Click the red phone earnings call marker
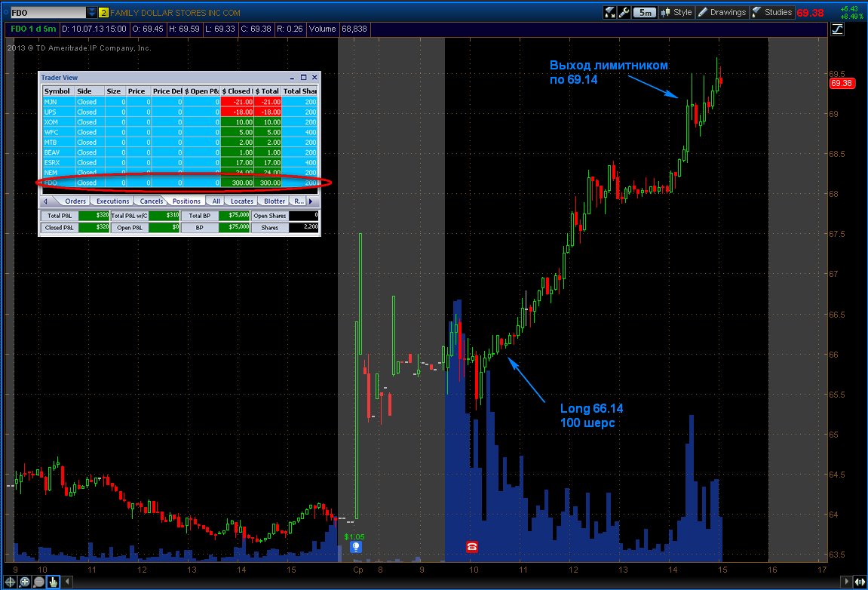This screenshot has height=590, width=868. tap(471, 547)
